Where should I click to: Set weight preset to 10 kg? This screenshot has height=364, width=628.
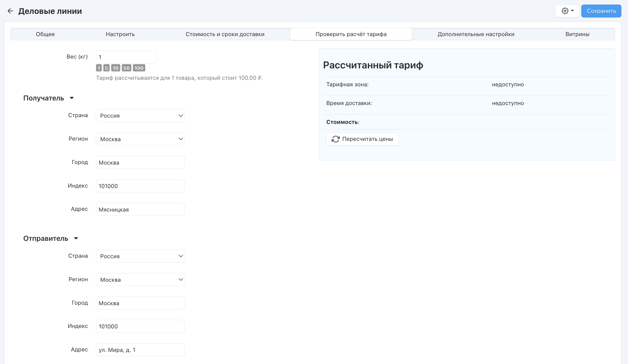(115, 68)
